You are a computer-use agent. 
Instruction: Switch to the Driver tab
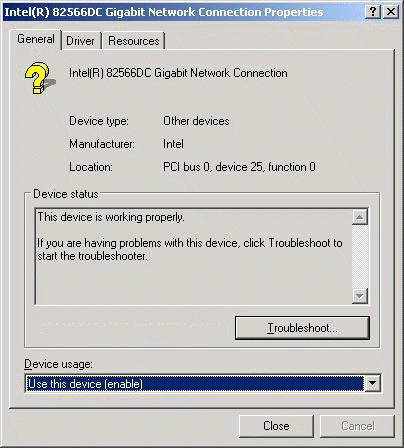coord(80,41)
